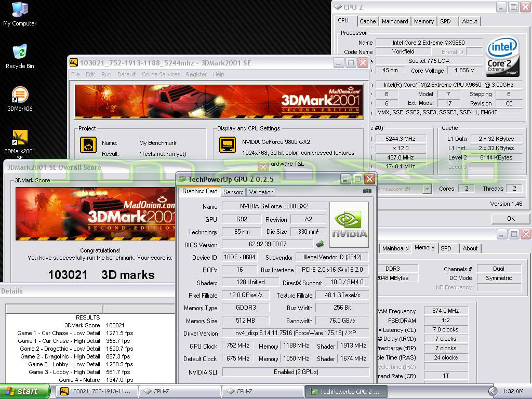The image size is (532, 399).
Task: Click the DRAM Frequency 874.0 MHz field
Action: pos(445,311)
